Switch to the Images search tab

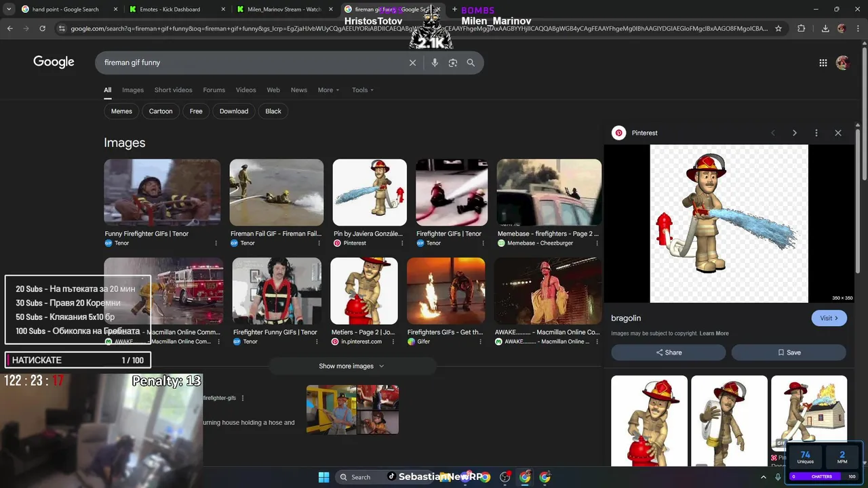tap(133, 90)
